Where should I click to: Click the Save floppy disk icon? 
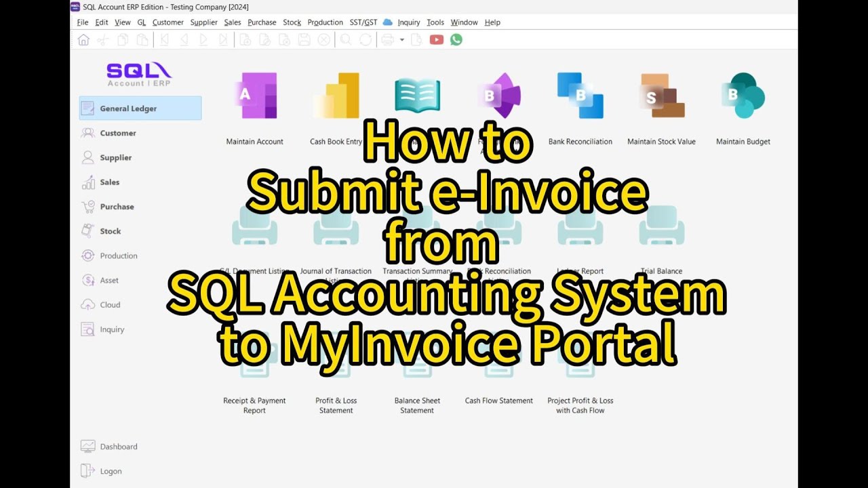tap(304, 40)
